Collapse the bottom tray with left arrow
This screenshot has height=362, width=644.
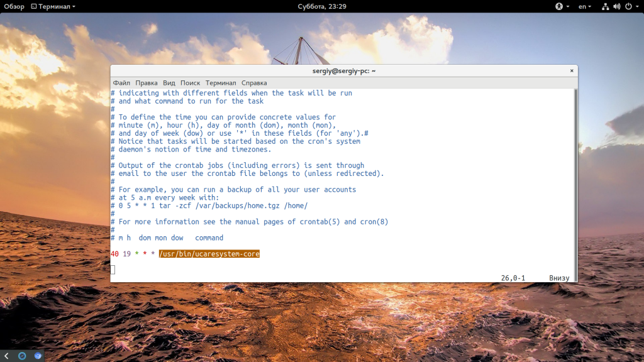pos(6,356)
